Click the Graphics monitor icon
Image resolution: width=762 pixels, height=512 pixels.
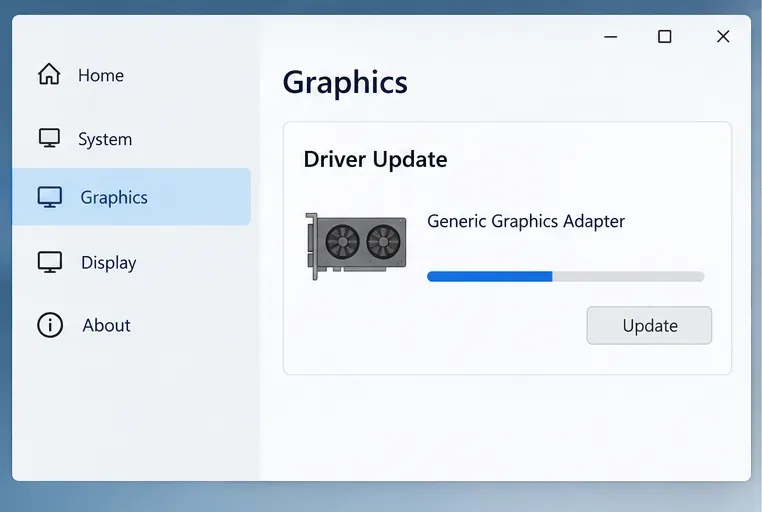click(x=50, y=197)
